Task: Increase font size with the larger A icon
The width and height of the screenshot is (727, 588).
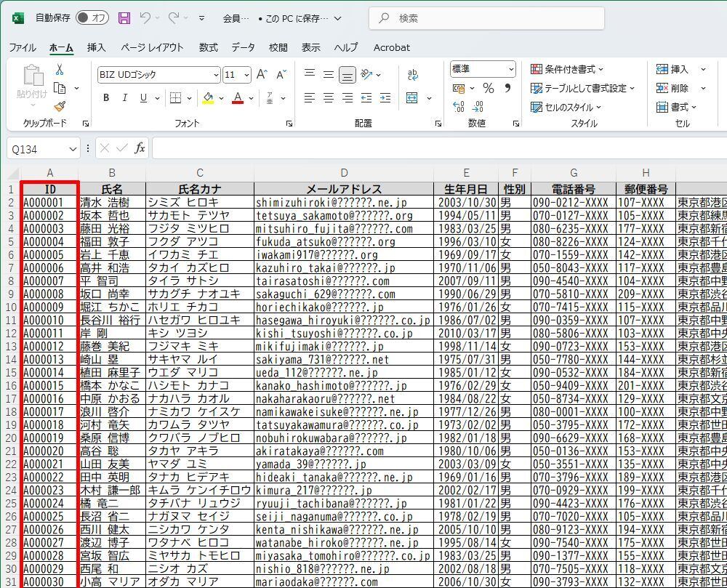Action: [262, 74]
